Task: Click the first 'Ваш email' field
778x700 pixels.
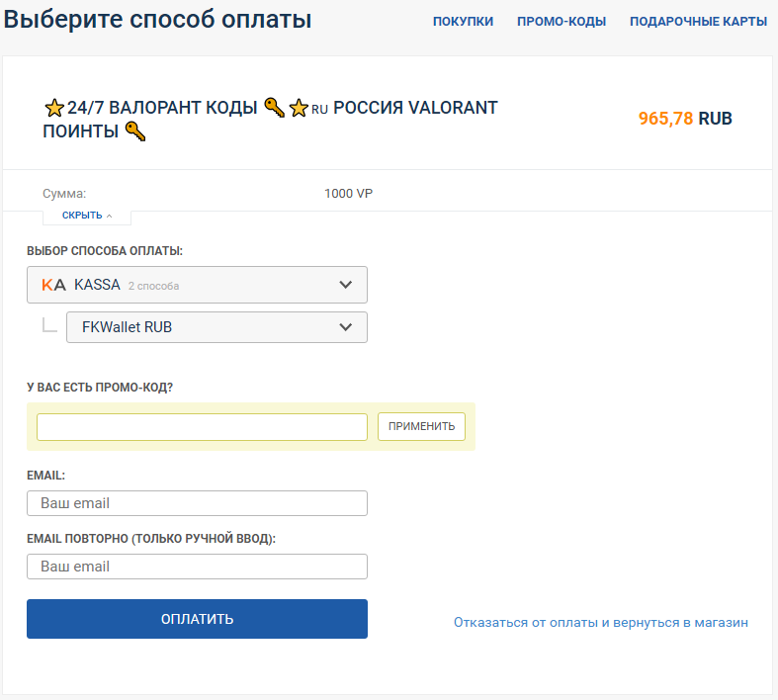Action: (x=197, y=503)
